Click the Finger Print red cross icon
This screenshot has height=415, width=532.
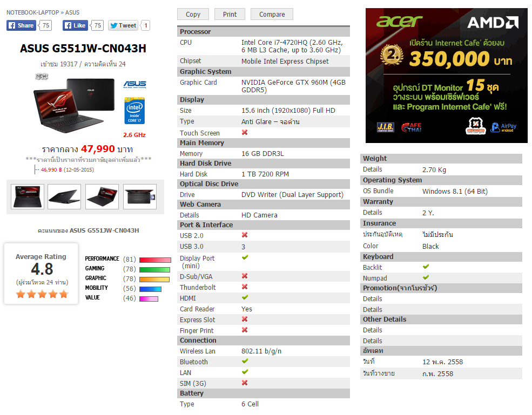(x=245, y=330)
